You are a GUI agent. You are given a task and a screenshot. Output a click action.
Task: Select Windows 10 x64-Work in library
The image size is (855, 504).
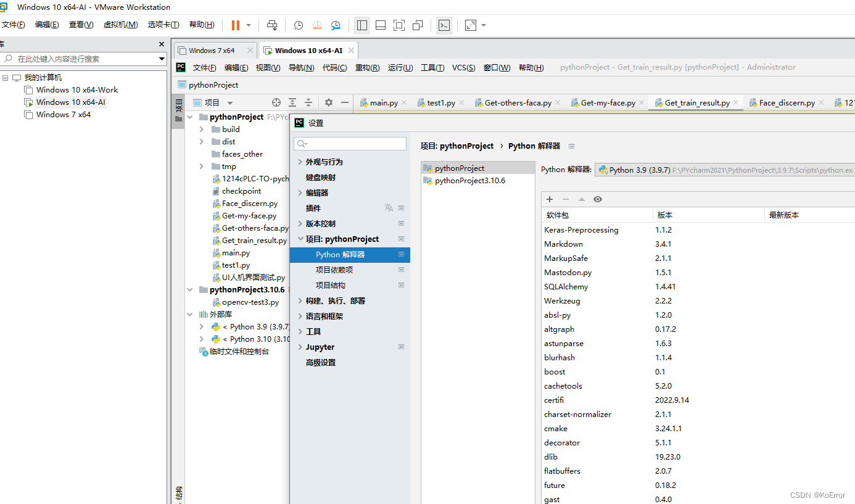(77, 90)
